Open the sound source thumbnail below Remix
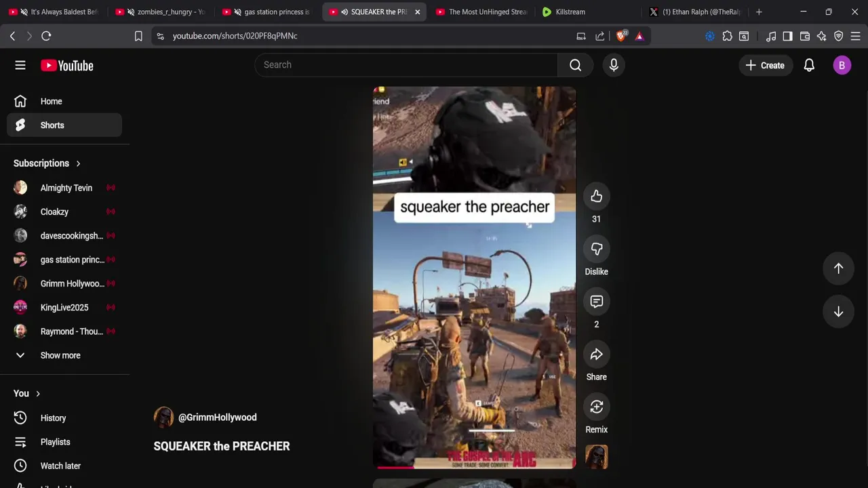Viewport: 868px width, 488px height. 597,457
